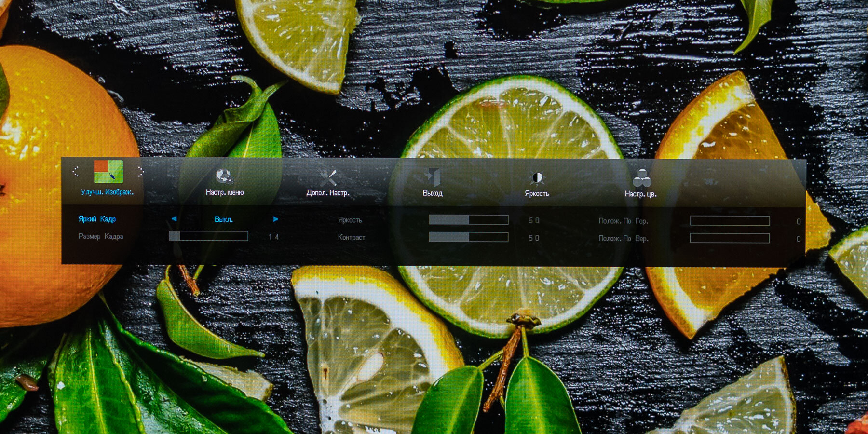Click the Выкл. value of Яркий Кадр
Viewport: 868px width, 434px height.
[x=224, y=219]
